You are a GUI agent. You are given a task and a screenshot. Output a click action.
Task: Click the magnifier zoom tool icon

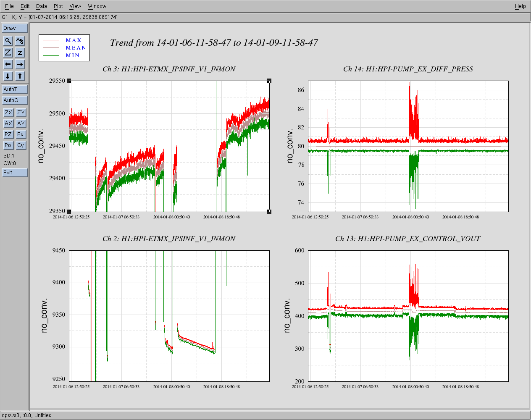8,41
